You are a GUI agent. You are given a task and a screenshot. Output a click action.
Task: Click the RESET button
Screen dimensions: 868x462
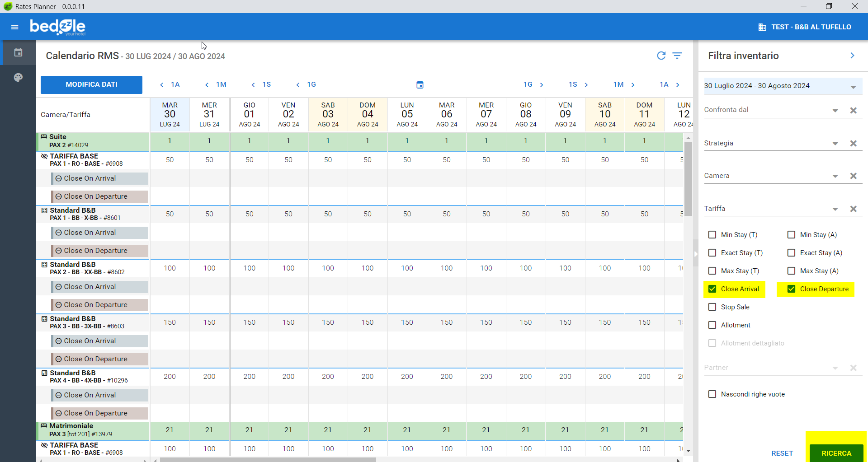tap(782, 453)
